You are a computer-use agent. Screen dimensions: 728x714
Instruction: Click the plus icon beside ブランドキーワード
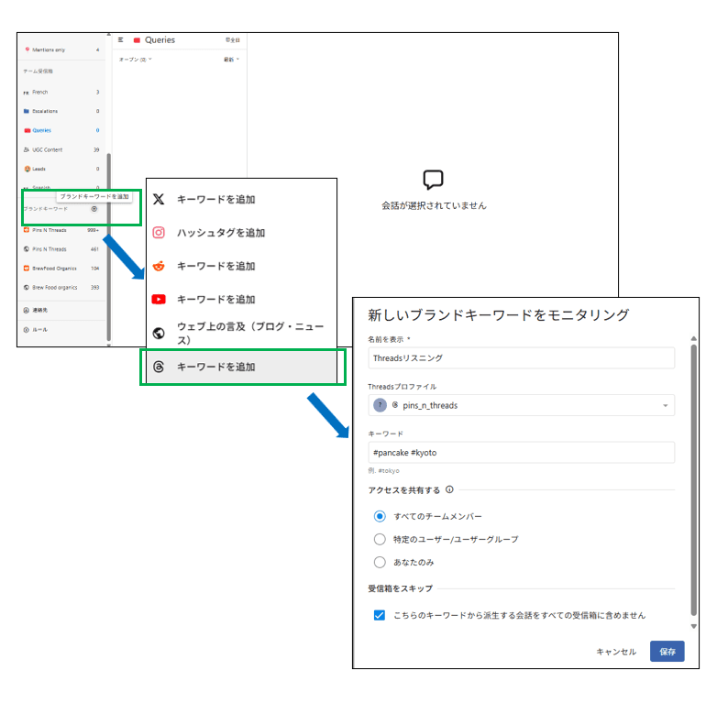pos(94,209)
